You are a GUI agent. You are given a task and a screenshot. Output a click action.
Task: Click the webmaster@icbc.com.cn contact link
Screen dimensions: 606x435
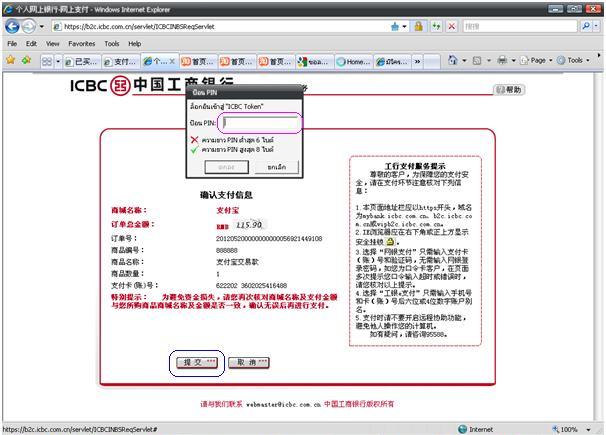coord(283,404)
